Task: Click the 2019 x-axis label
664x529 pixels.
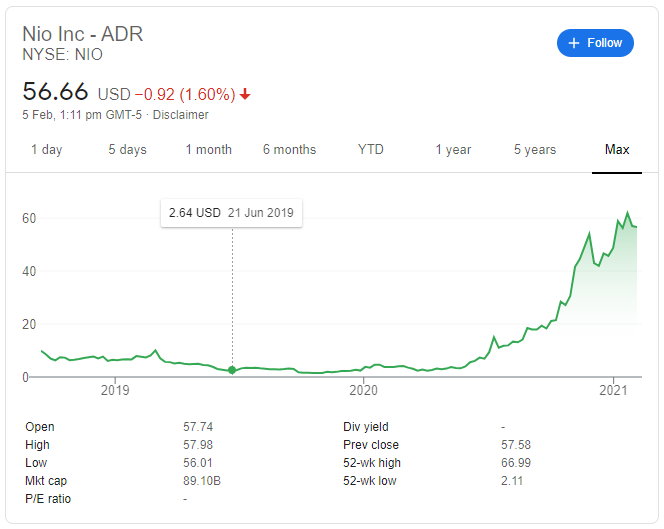Action: click(115, 390)
